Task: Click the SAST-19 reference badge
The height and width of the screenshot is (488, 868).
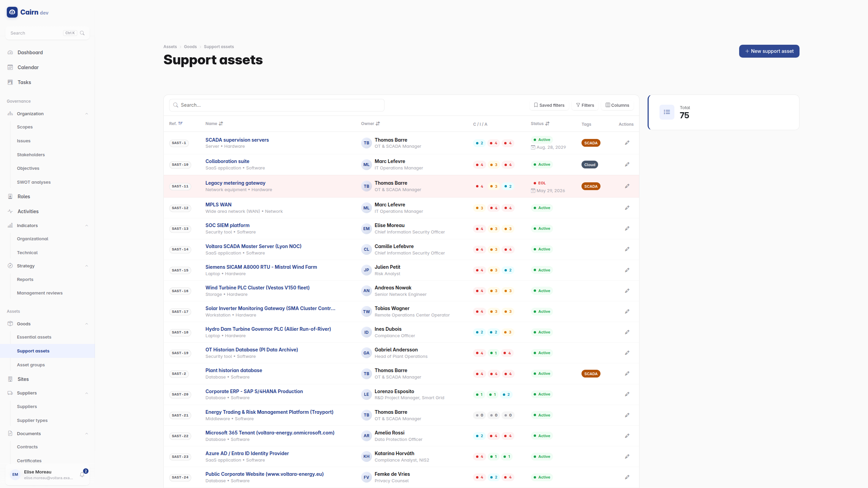Action: coord(180,353)
